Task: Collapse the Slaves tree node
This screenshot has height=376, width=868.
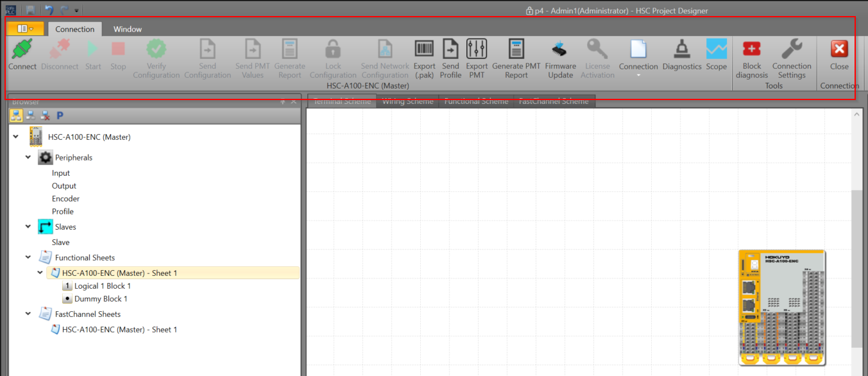Action: click(28, 226)
